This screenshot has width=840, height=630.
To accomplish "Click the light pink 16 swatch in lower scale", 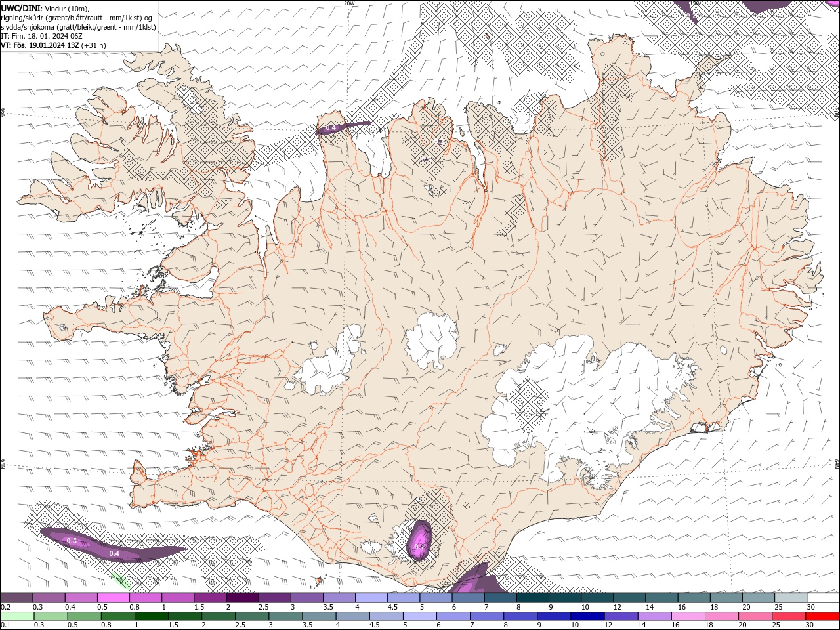I will [688, 616].
